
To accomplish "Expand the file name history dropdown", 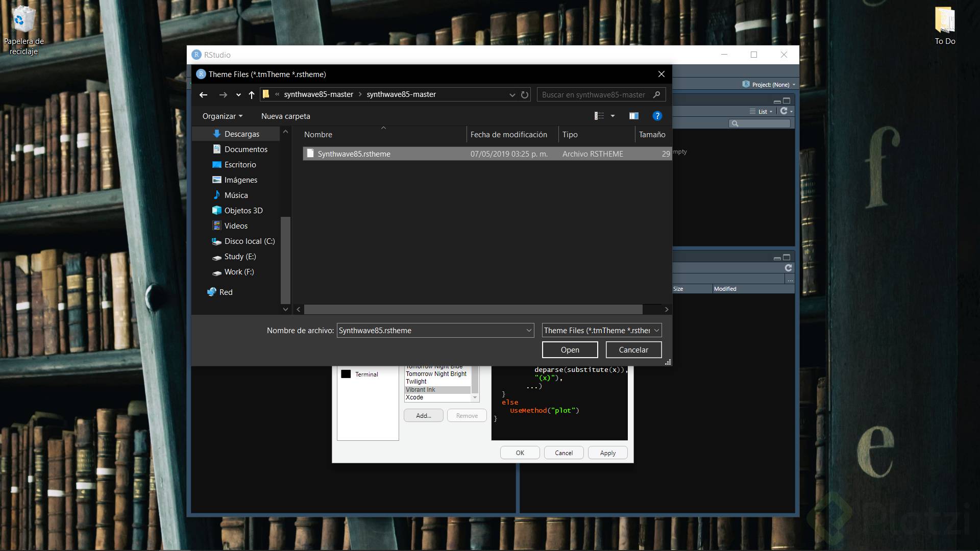I will (x=529, y=331).
